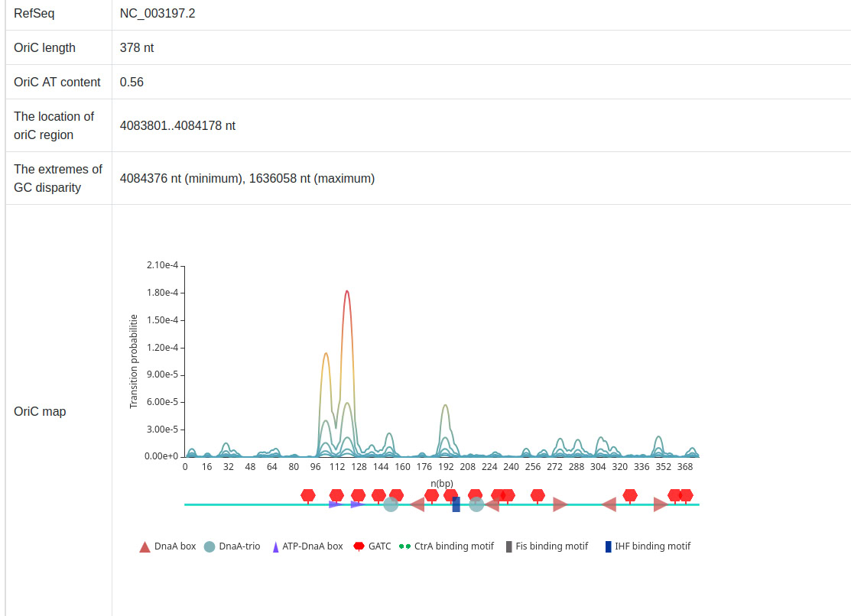The height and width of the screenshot is (616, 851).
Task: Hide the DnaA-trio series via legend
Action: point(232,546)
